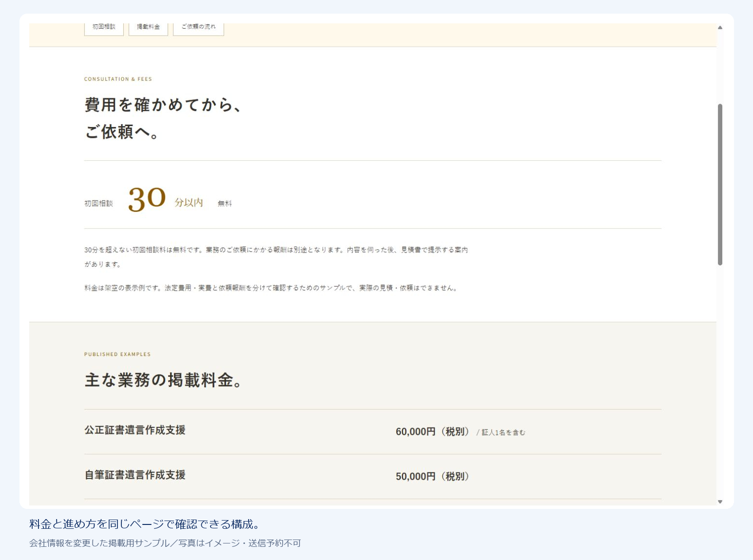Viewport: 753px width, 560px height.
Task: Click the price 60,000円（税別）
Action: (x=433, y=431)
